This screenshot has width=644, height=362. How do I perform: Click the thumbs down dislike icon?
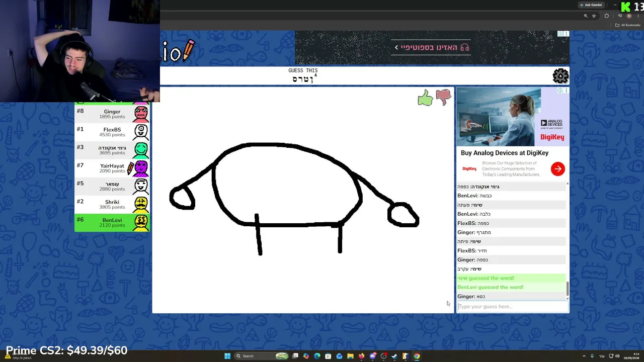[443, 97]
